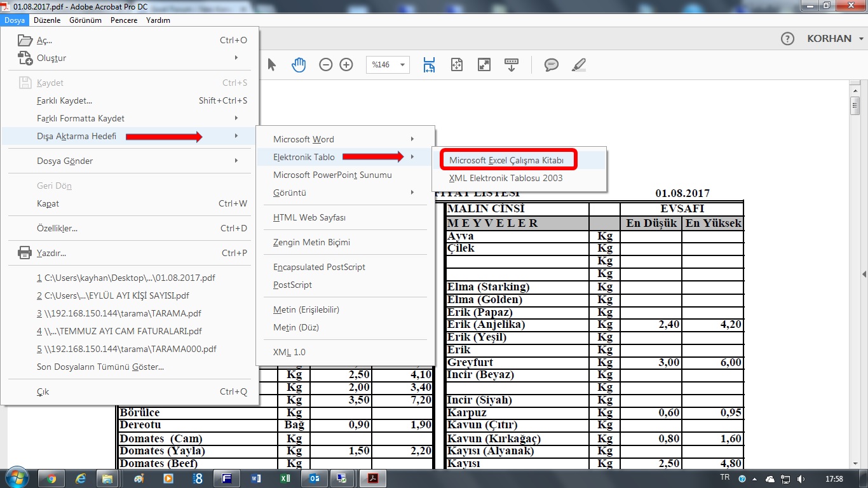
Task: Click the vertical scrollbar up arrow
Action: [855, 90]
